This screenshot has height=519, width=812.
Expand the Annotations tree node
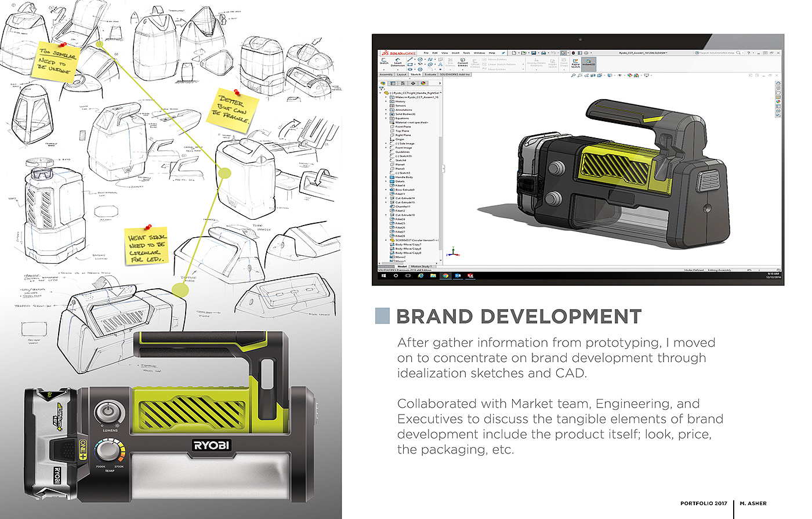386,110
